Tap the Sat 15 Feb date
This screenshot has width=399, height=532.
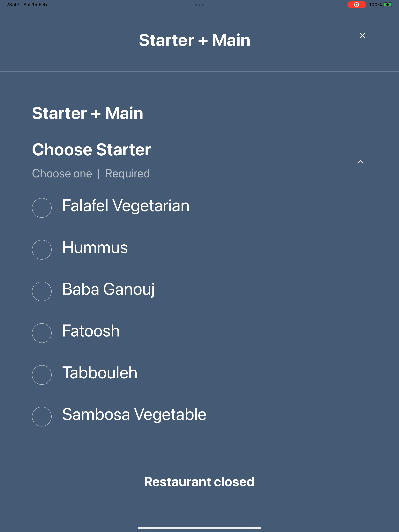(35, 4)
